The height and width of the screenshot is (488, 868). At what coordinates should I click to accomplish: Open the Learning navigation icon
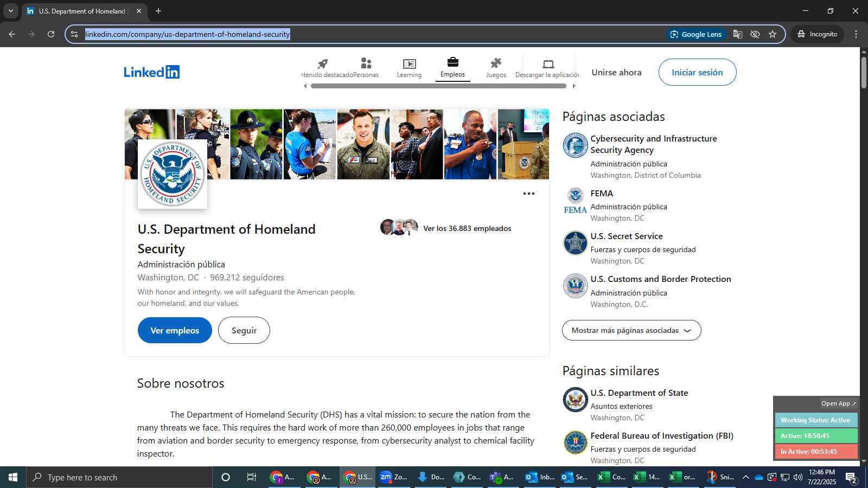tap(409, 64)
